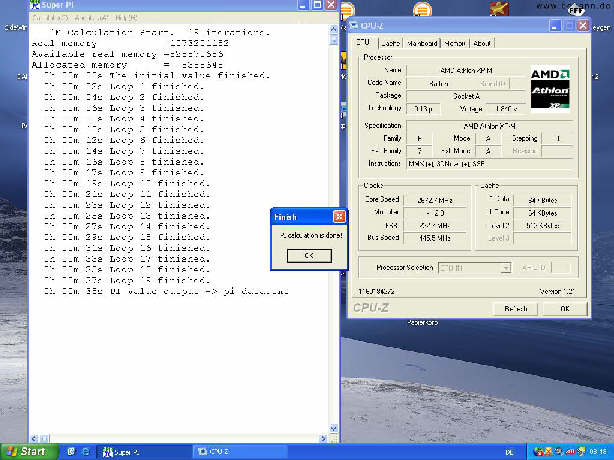
Task: Click the Super PI vertical scrollbar down arrow
Action: pyautogui.click(x=334, y=429)
